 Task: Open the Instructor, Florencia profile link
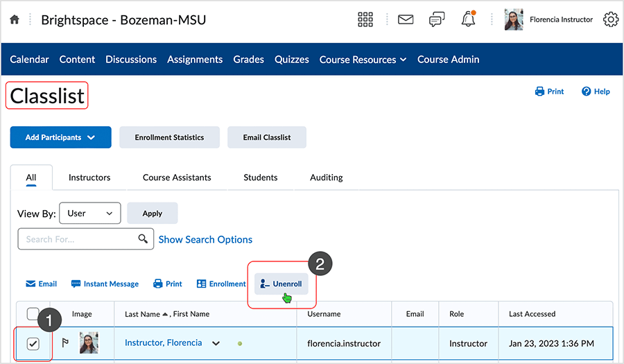point(163,343)
